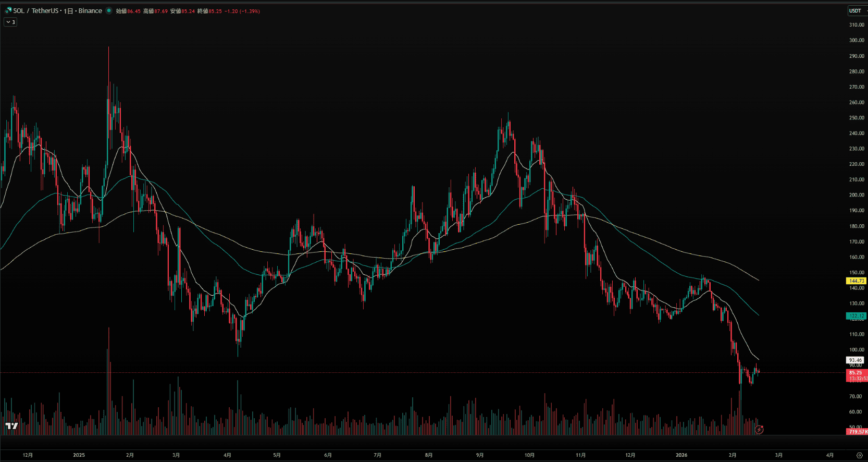Click the 2025 year marker on time axis
868x462 pixels.
pyautogui.click(x=79, y=455)
